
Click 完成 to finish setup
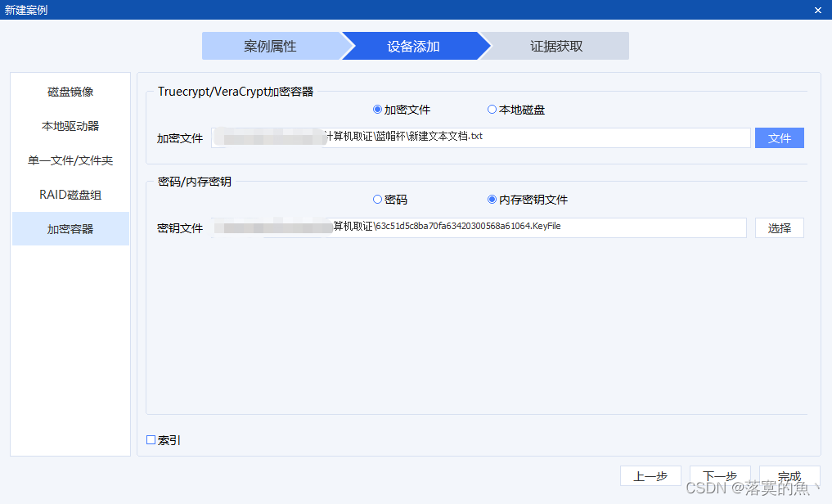click(x=788, y=475)
